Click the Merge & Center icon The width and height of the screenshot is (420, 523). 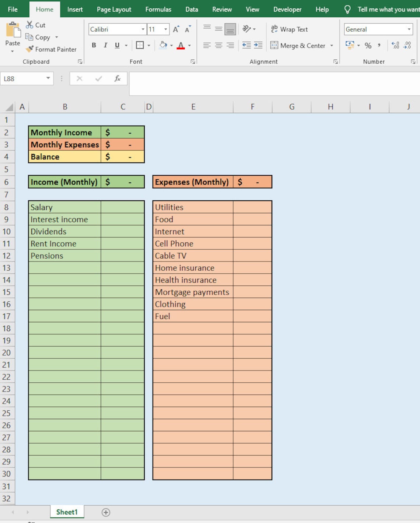click(x=274, y=46)
